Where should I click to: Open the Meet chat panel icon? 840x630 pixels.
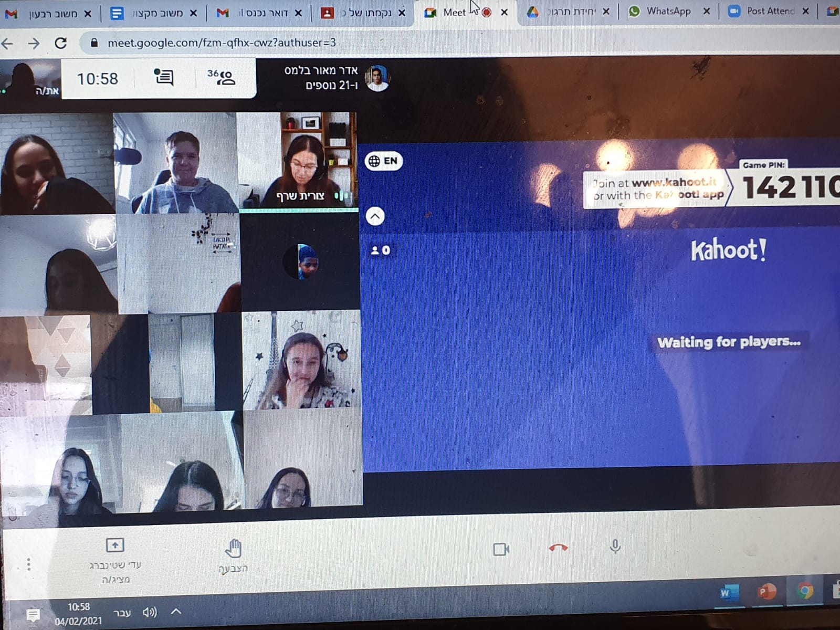pyautogui.click(x=163, y=78)
